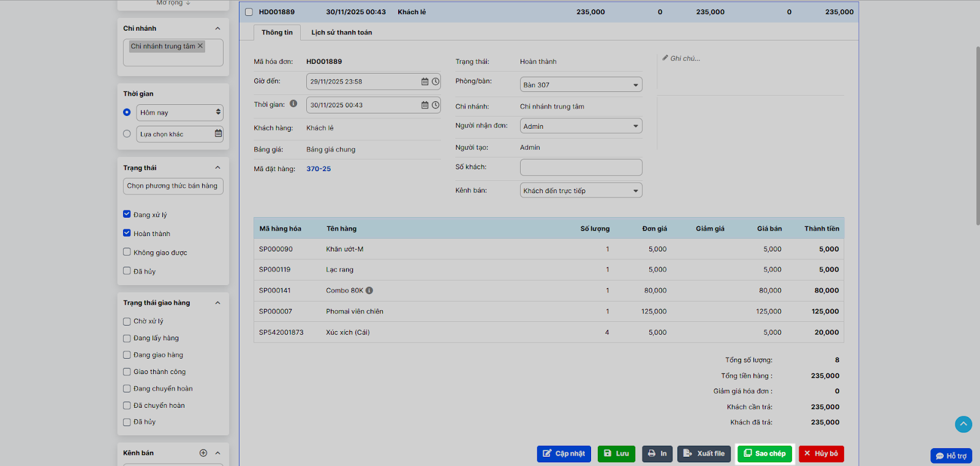Check Chờ xử lý delivery status
This screenshot has height=466, width=980.
coord(127,321)
